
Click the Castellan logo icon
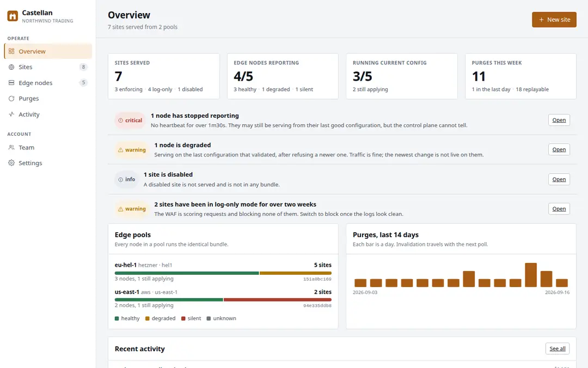pos(13,16)
